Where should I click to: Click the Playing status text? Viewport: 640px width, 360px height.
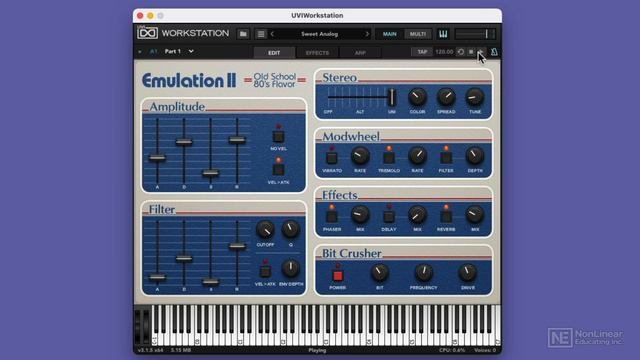tap(317, 350)
